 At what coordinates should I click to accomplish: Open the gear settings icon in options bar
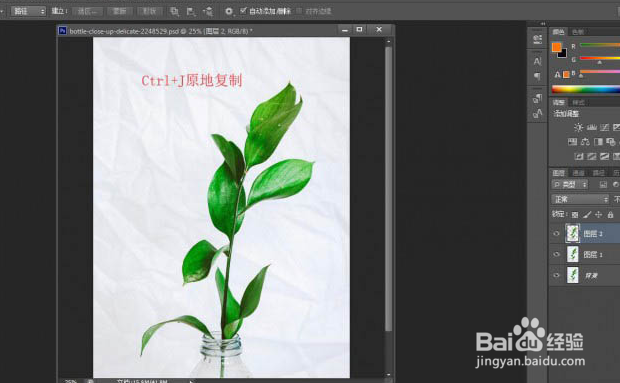click(x=229, y=11)
